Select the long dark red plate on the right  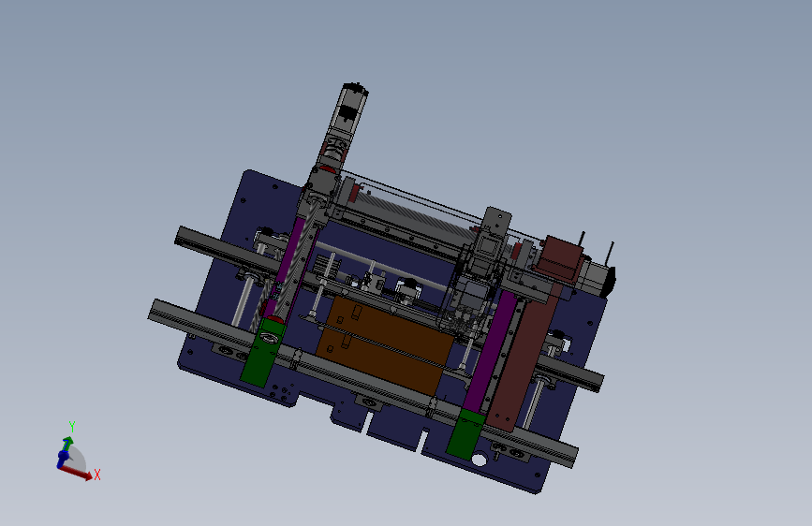(524, 359)
